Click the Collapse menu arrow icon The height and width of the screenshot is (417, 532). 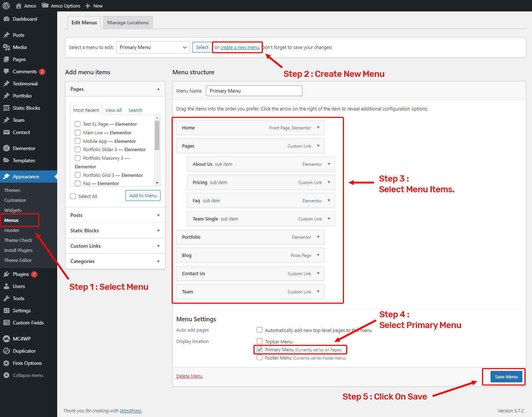6,375
